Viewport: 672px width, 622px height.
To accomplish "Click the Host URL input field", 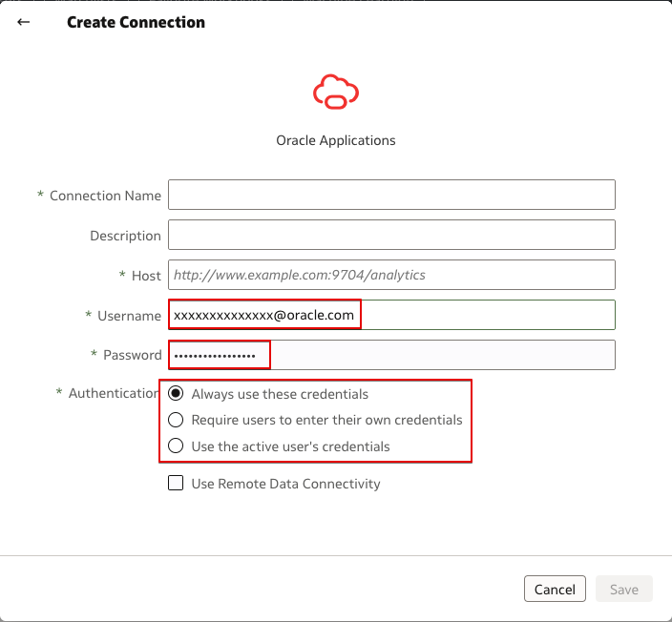I will click(x=391, y=275).
